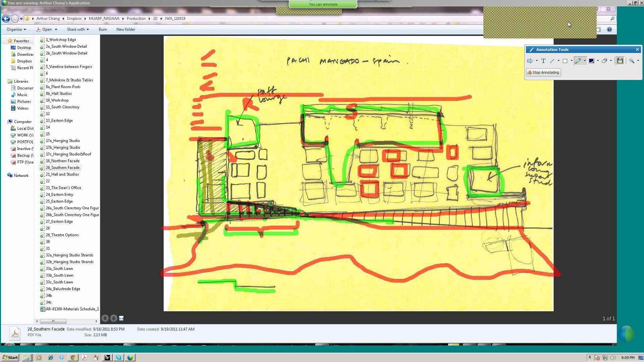Screen dimensions: 644x362
Task: Click Dropbox in the address breadcrumb
Action: (x=74, y=18)
